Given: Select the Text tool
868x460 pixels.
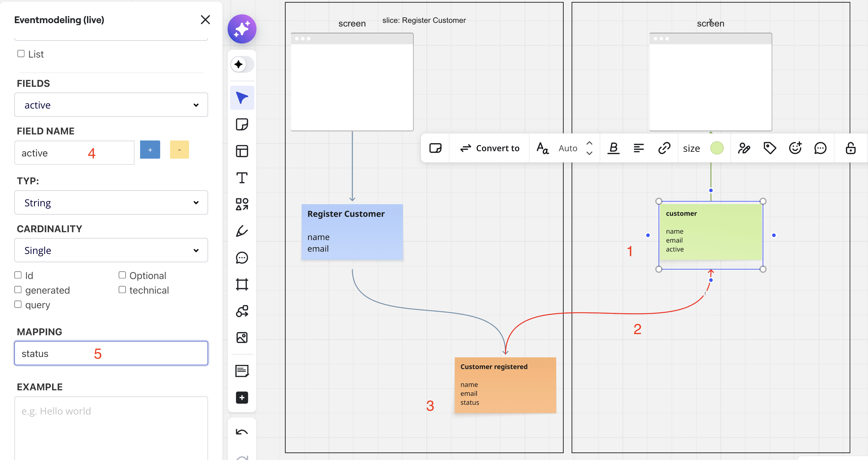Looking at the screenshot, I should tap(242, 178).
